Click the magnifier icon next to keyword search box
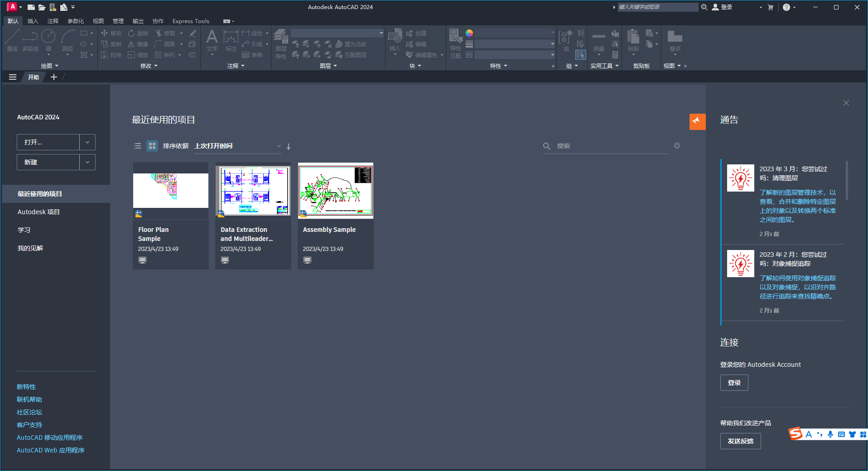 point(704,7)
